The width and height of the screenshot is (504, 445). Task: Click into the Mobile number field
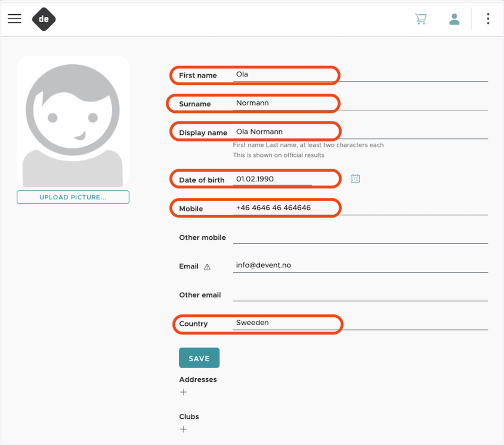(x=360, y=208)
